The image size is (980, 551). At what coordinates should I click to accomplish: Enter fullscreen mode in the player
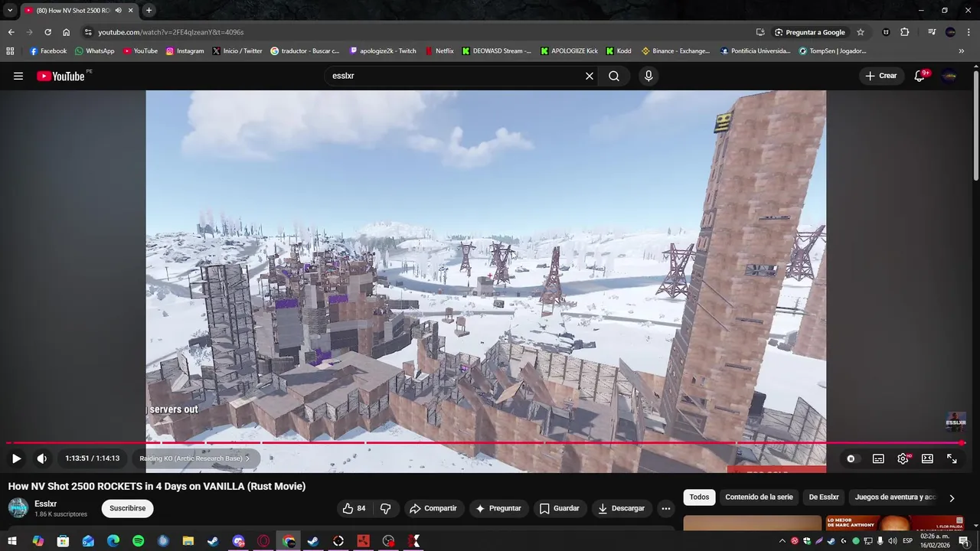coord(952,458)
